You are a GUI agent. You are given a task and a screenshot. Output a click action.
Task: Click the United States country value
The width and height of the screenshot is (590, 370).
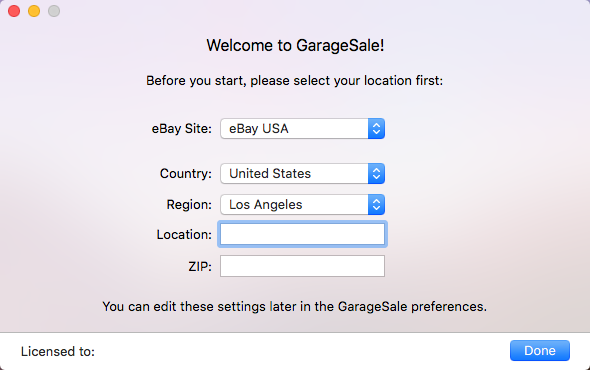click(270, 174)
